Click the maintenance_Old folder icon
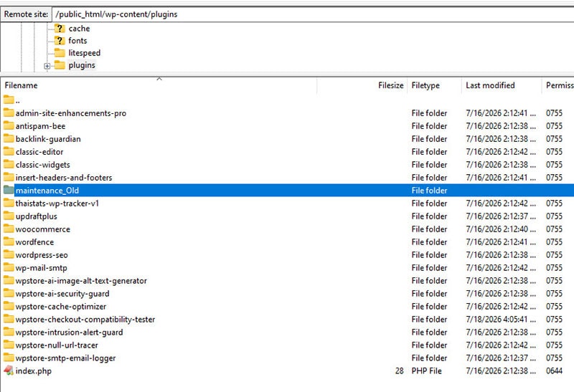 tap(9, 190)
